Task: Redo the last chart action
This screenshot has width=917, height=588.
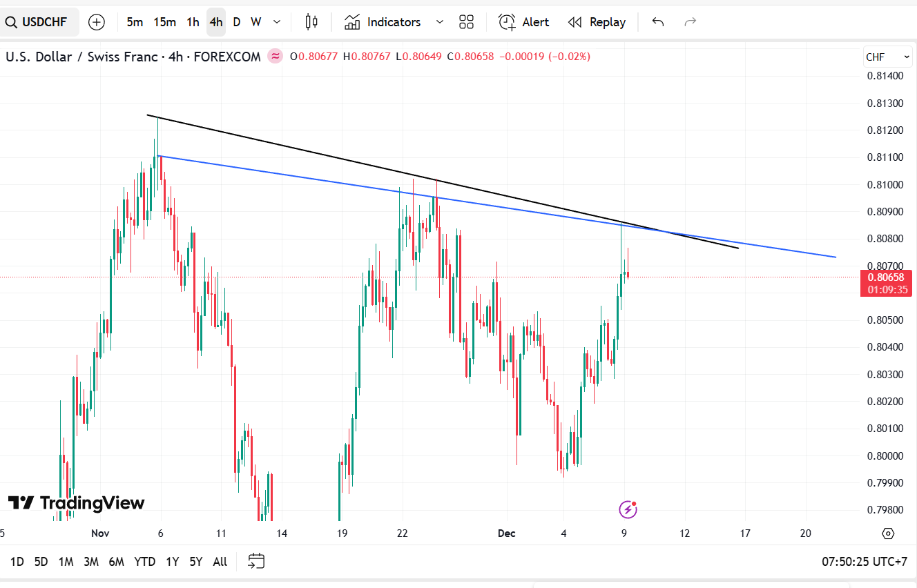Action: tap(690, 21)
